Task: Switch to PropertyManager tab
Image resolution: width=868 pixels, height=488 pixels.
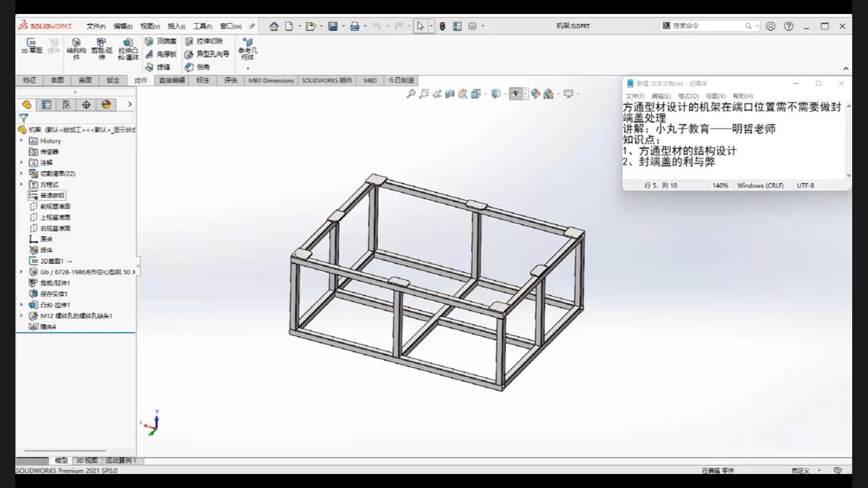Action: coord(47,105)
